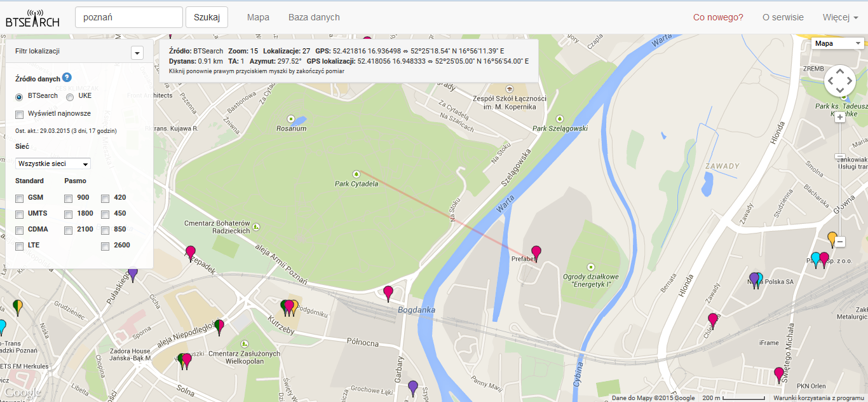Enable the 450 band checkbox
The height and width of the screenshot is (402, 868).
pos(105,214)
